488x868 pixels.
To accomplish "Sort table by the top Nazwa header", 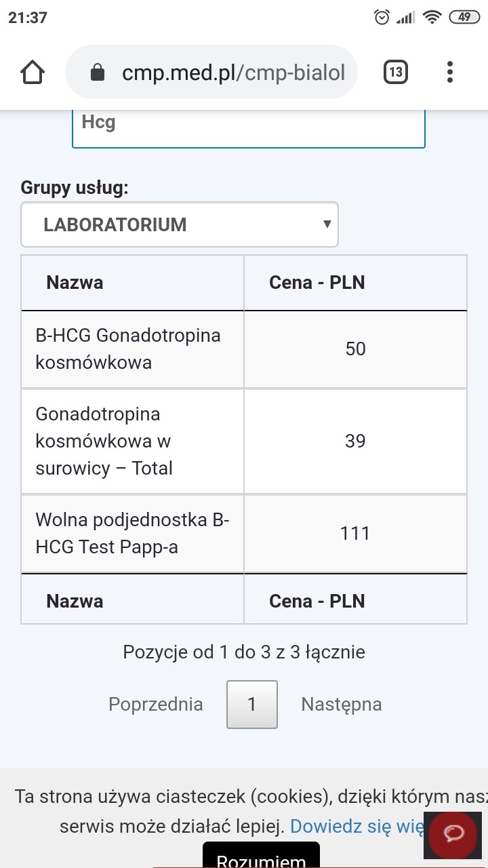I will tap(75, 283).
